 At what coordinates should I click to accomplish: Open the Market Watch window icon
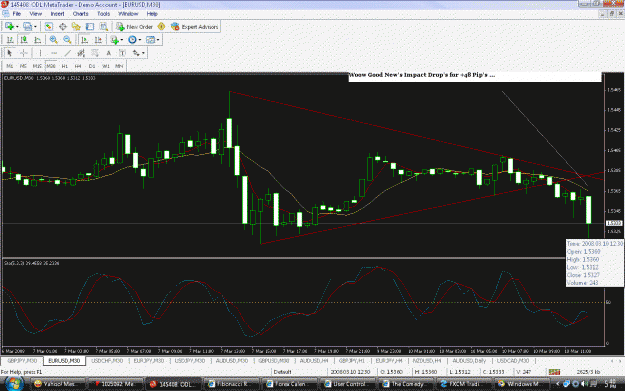click(49, 27)
